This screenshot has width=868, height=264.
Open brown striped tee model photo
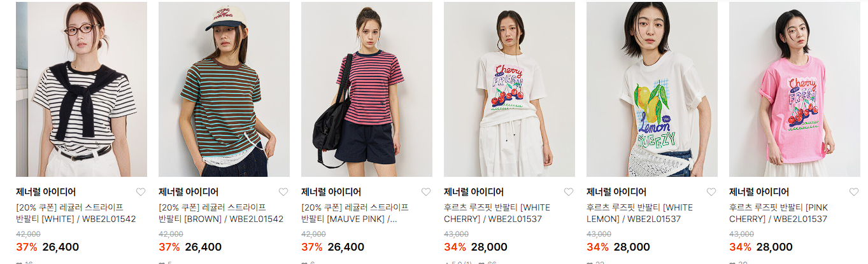coord(224,89)
